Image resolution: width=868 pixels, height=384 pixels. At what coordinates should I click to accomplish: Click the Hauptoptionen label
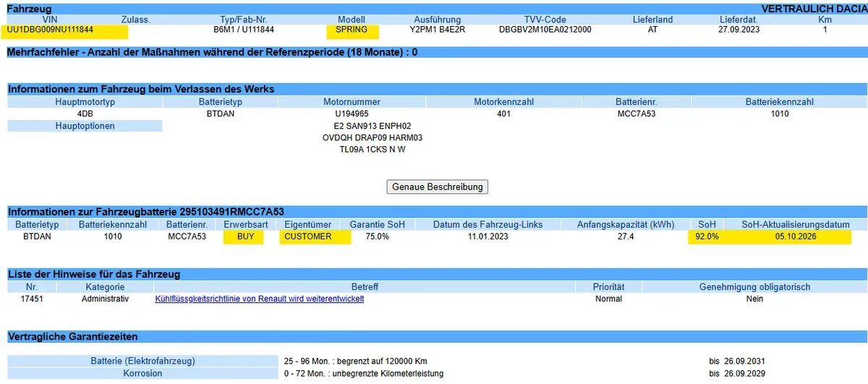pos(85,126)
